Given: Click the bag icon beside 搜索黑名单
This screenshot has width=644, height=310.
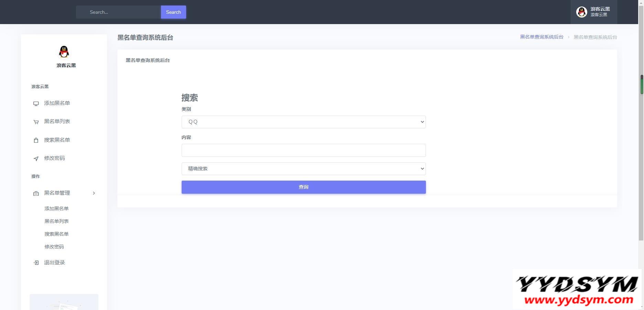Looking at the screenshot, I should (x=36, y=140).
